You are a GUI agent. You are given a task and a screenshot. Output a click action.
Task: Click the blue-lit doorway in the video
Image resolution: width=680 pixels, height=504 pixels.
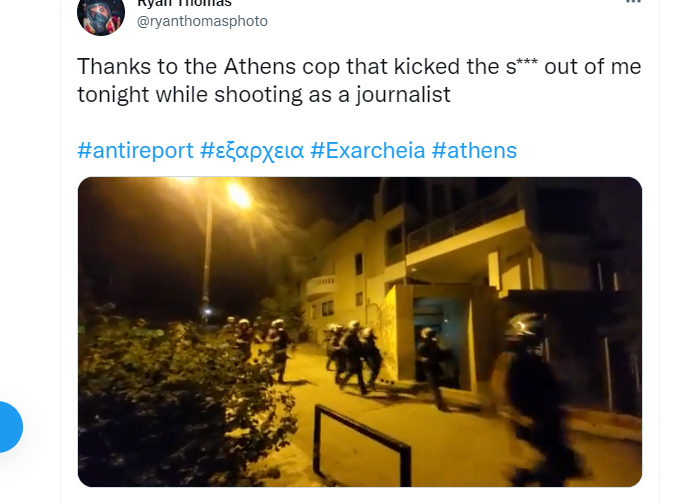[439, 334]
